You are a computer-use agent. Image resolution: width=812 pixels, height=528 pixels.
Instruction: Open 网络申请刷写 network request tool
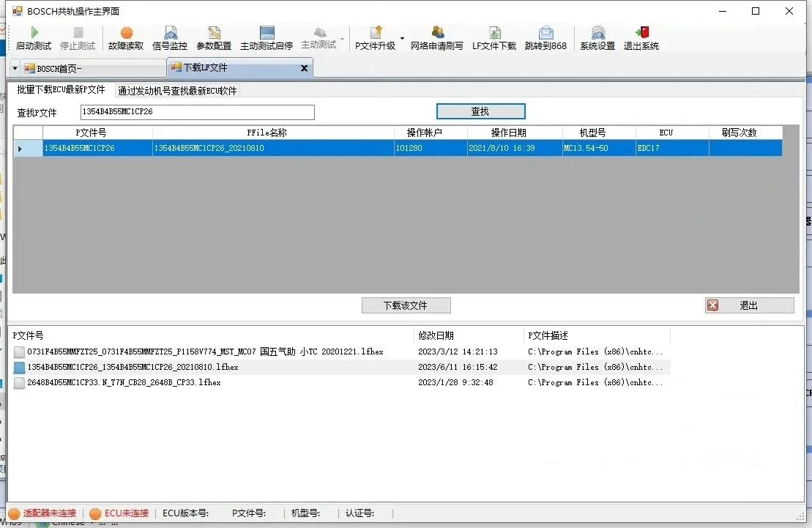pyautogui.click(x=437, y=39)
